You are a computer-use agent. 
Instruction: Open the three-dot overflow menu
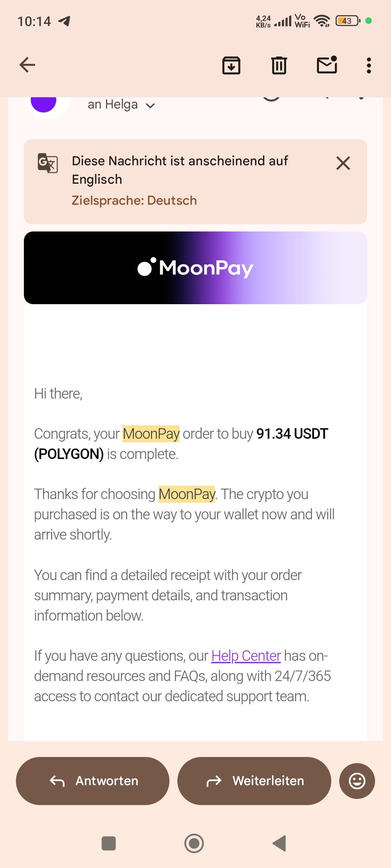(x=369, y=65)
